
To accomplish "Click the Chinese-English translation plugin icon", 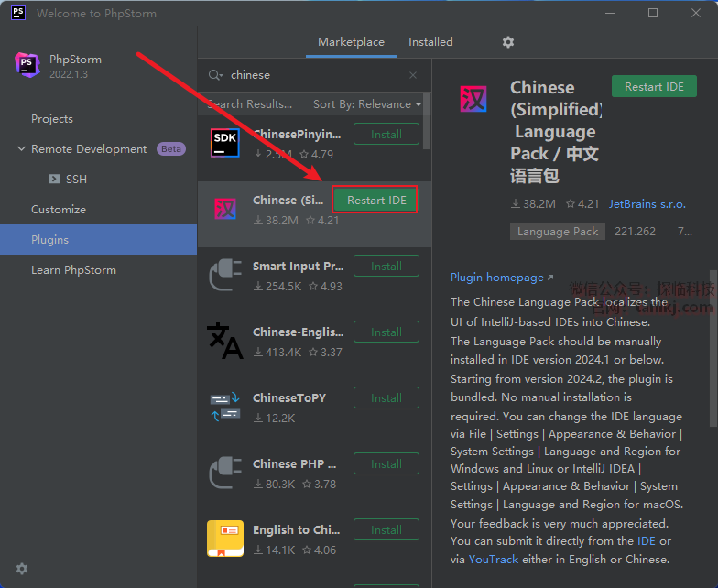I will (225, 341).
